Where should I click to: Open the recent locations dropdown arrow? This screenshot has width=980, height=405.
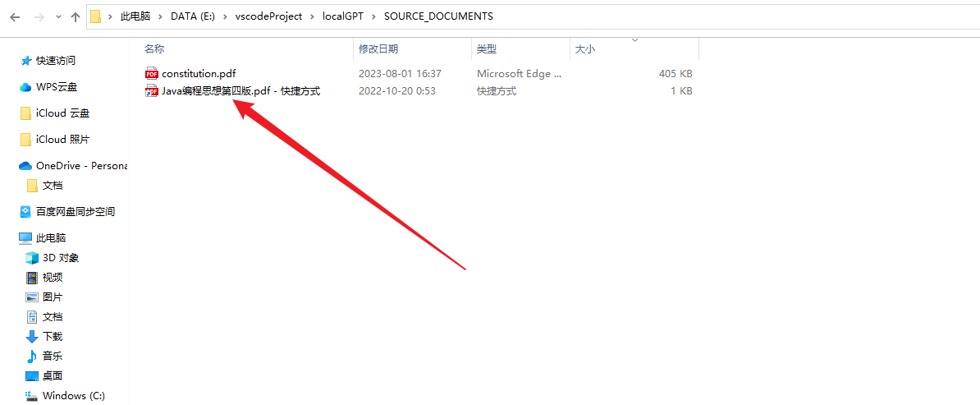(59, 17)
